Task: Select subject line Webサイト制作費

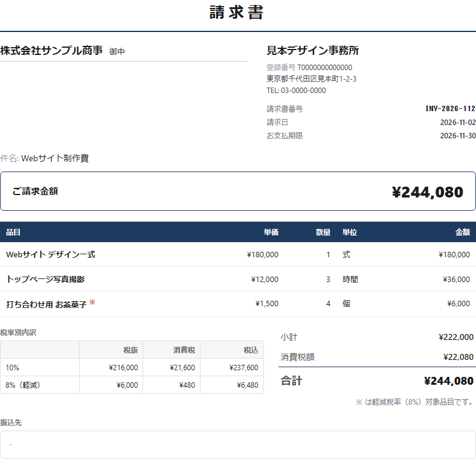Action: (55, 158)
